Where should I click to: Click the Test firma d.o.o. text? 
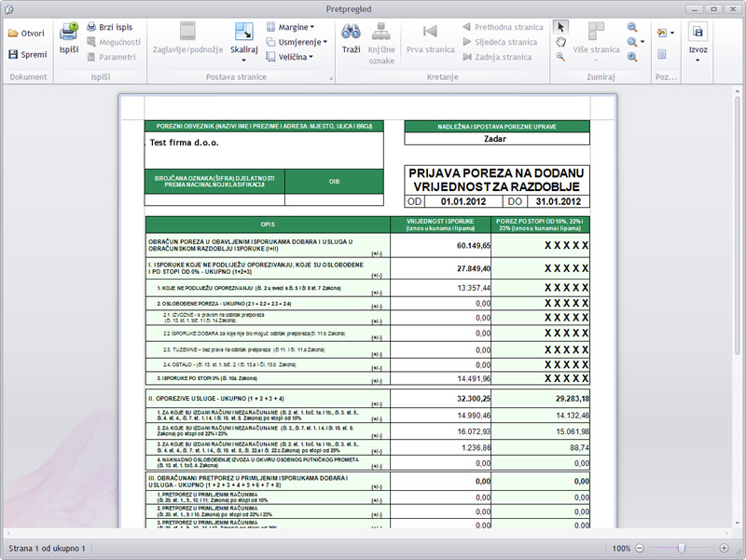click(x=184, y=143)
